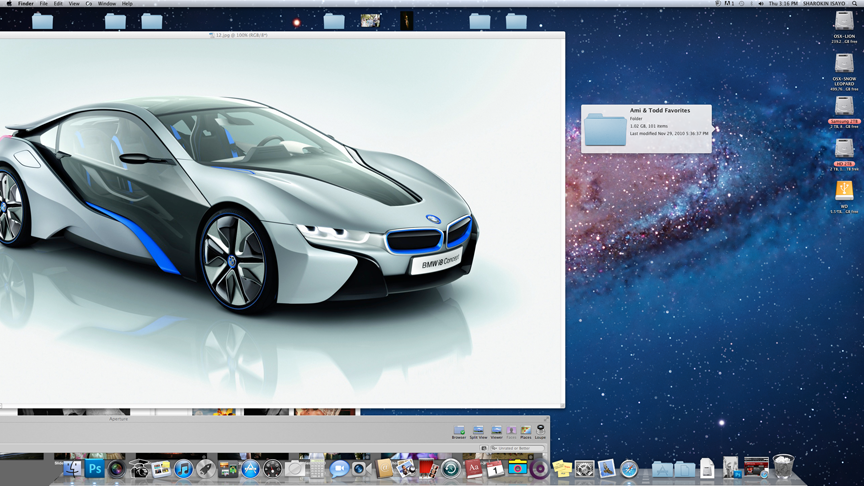Open the Help menu

click(127, 3)
